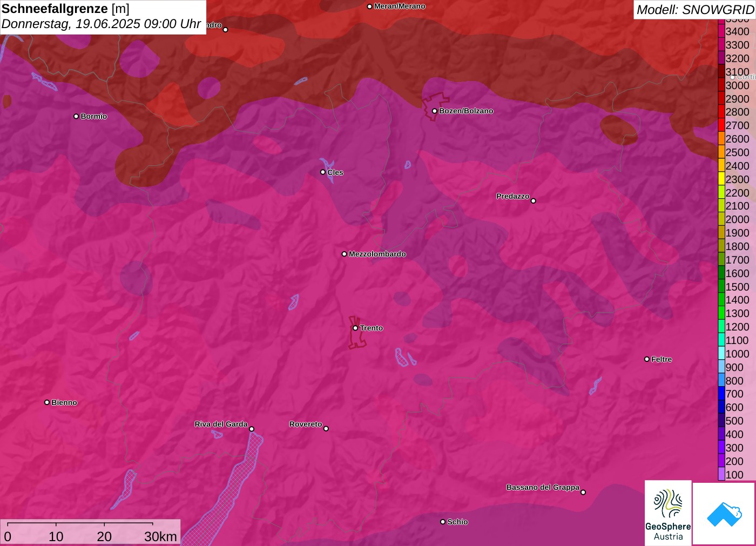
Task: Click the 400 legend value label
Action: (735, 434)
